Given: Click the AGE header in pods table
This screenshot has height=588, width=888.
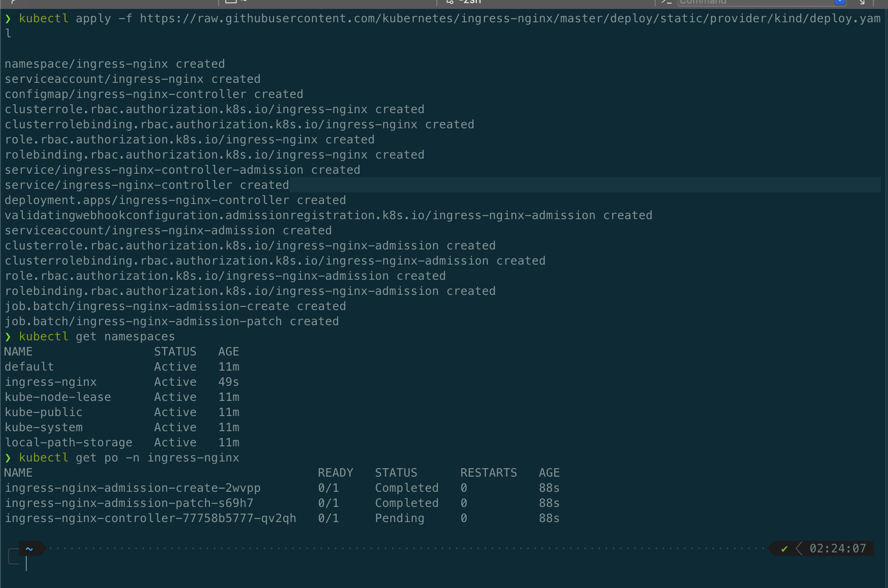Looking at the screenshot, I should coord(550,473).
